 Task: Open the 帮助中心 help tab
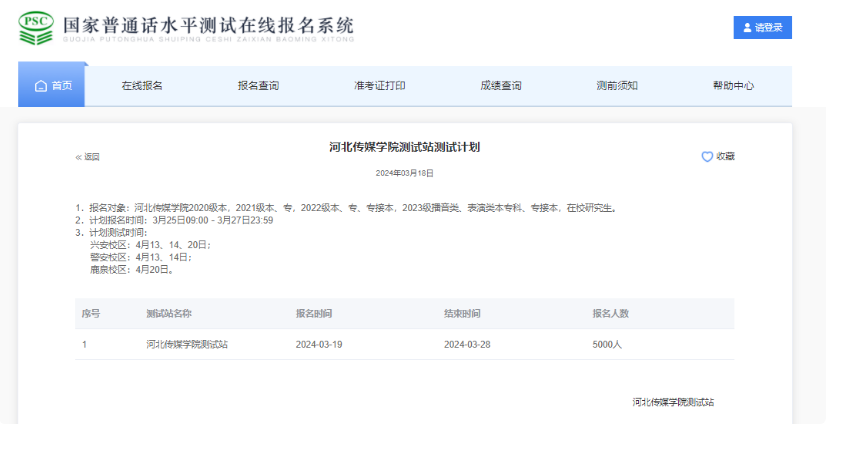pos(733,86)
